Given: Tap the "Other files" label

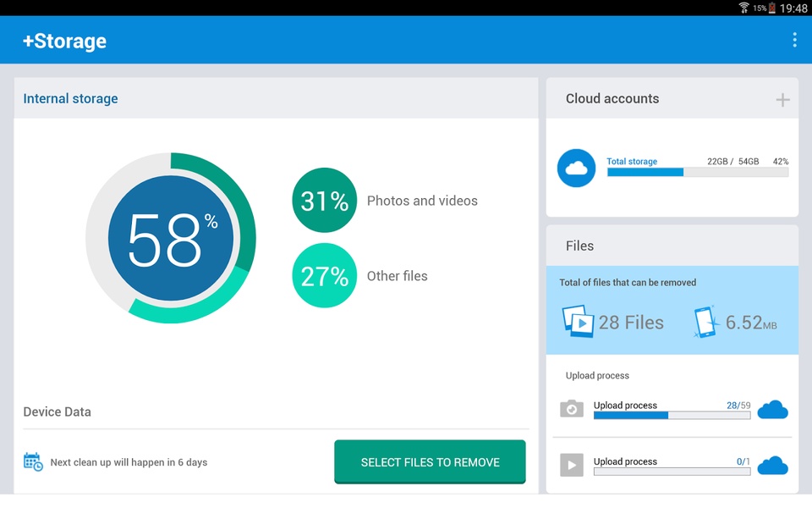Looking at the screenshot, I should coord(398,276).
